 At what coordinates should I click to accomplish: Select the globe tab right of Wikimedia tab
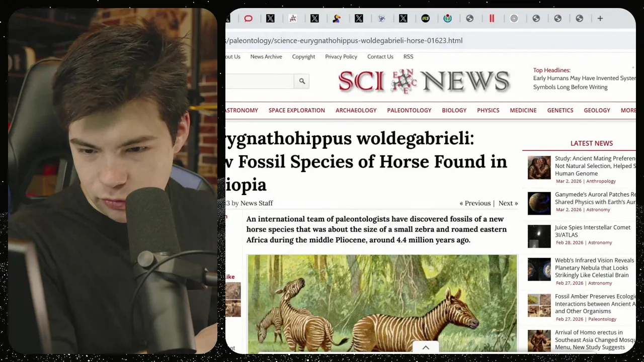click(x=469, y=19)
